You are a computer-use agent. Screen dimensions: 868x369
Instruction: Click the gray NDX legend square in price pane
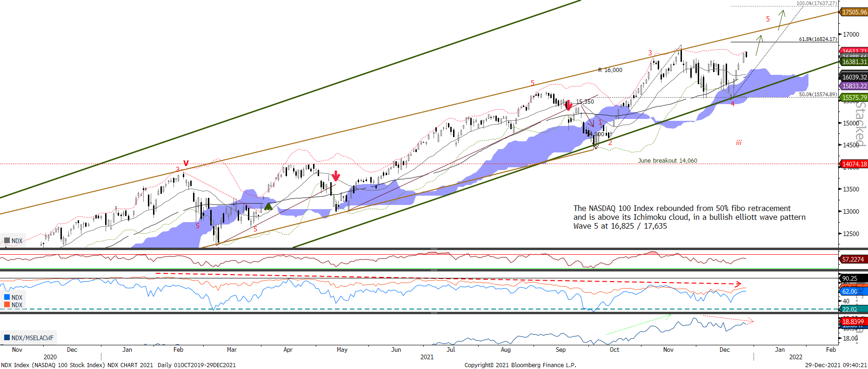pos(7,241)
